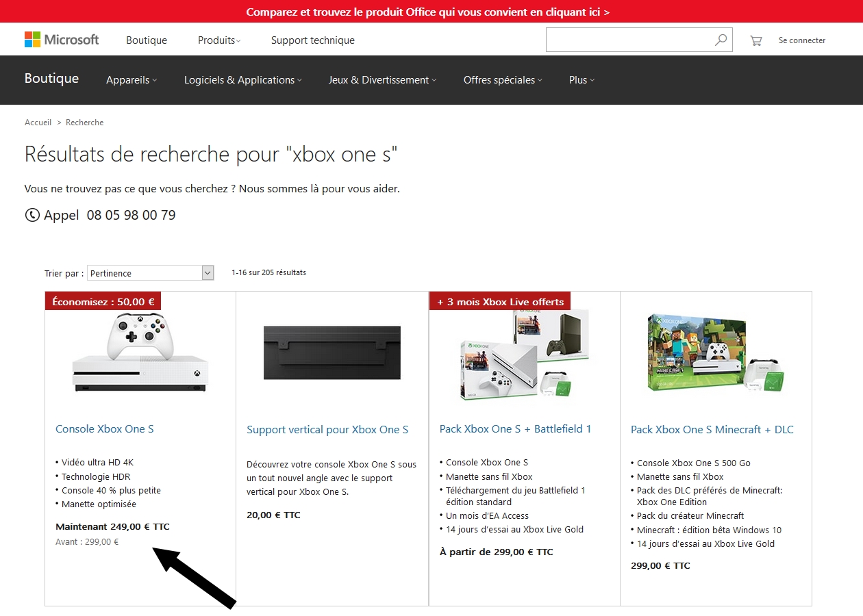Open the vertical stand product image
This screenshot has width=863, height=616.
332,352
